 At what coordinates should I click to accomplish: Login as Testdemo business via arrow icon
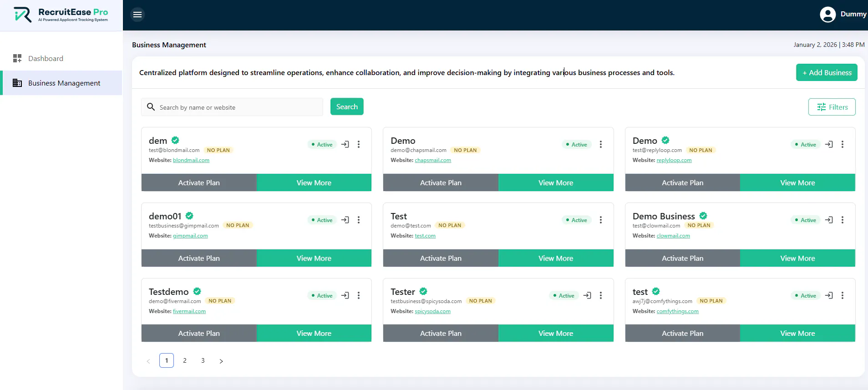point(345,295)
